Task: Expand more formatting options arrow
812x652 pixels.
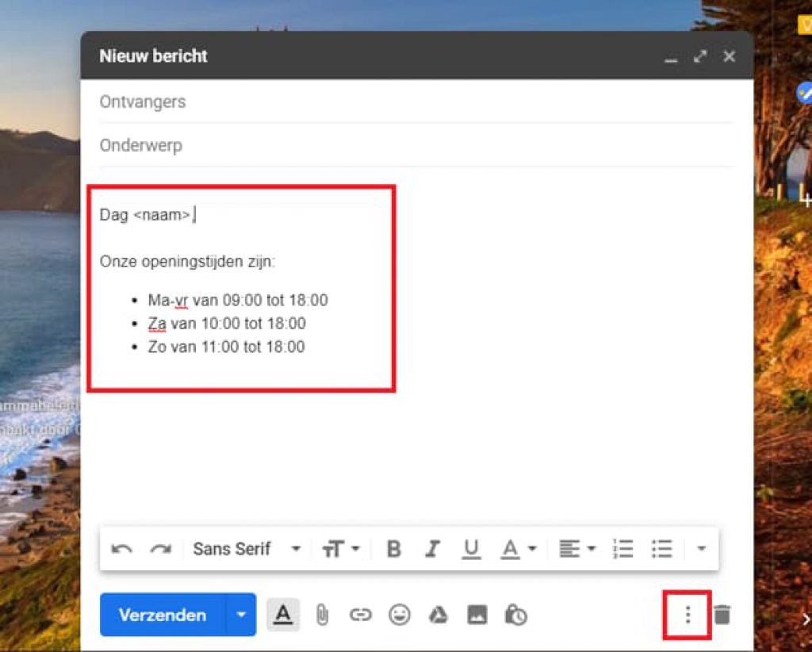Action: tap(701, 548)
